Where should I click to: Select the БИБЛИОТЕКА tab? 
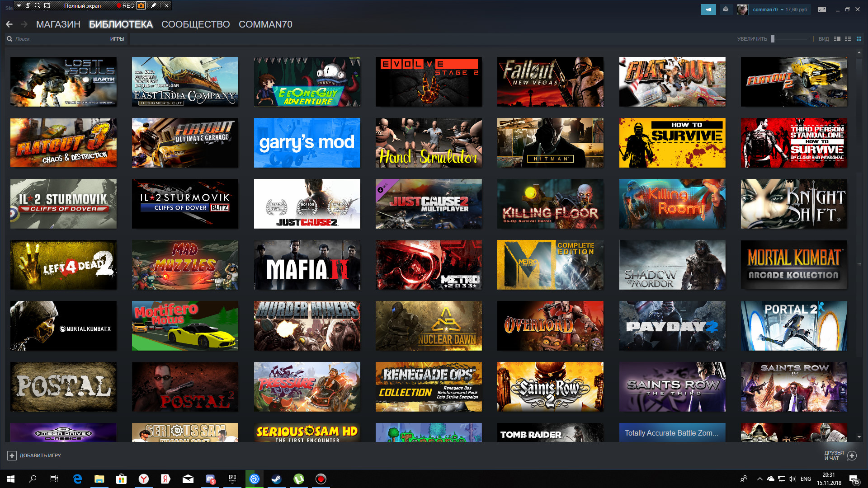121,24
